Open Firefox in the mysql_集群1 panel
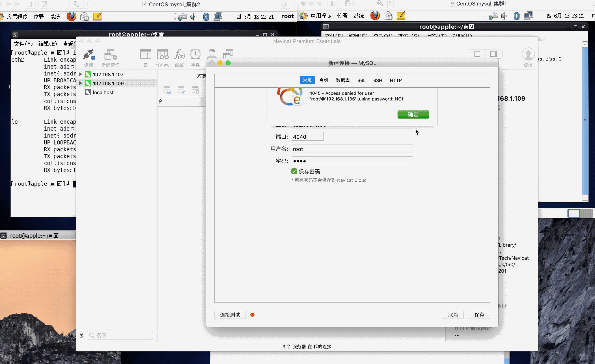The width and height of the screenshot is (595, 364). coord(375,16)
